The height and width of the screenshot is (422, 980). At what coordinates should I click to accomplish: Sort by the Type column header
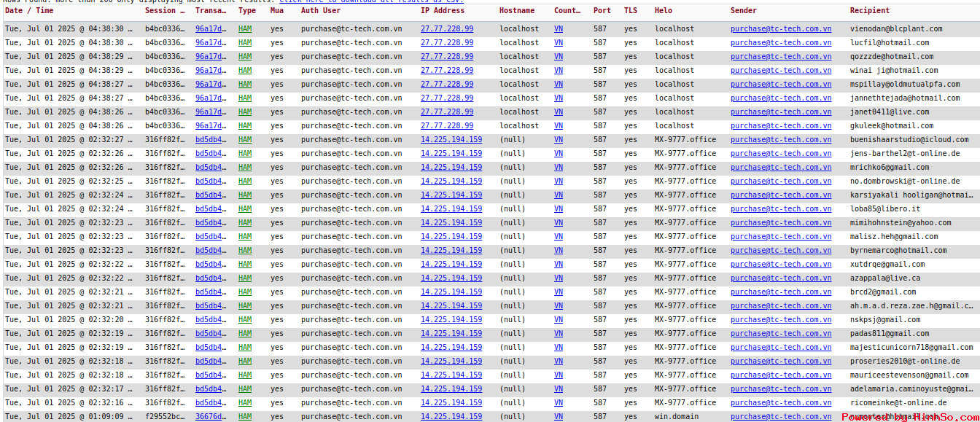pyautogui.click(x=247, y=11)
